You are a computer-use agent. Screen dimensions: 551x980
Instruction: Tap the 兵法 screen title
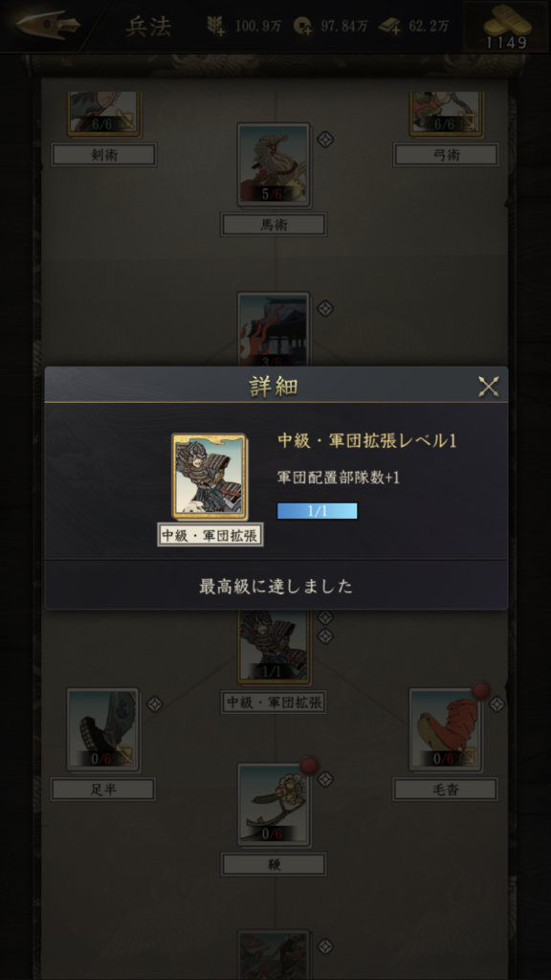coord(148,26)
